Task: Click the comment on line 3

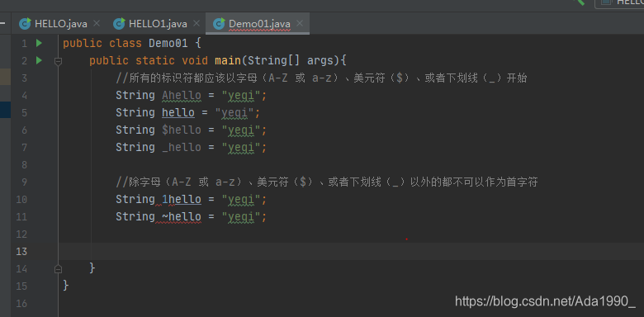Action: (x=321, y=78)
